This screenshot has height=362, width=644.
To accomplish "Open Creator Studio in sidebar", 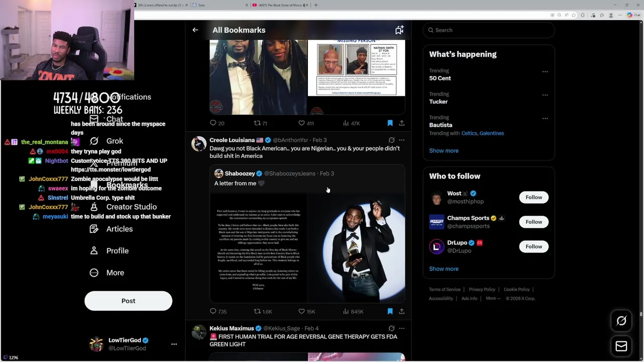I will tap(123, 207).
